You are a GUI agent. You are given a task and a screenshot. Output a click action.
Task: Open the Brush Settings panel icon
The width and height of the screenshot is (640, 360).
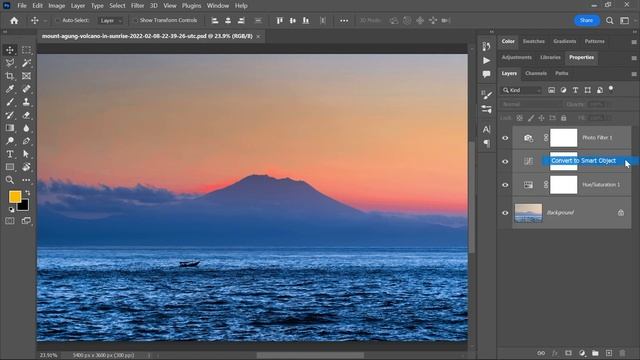[x=487, y=95]
